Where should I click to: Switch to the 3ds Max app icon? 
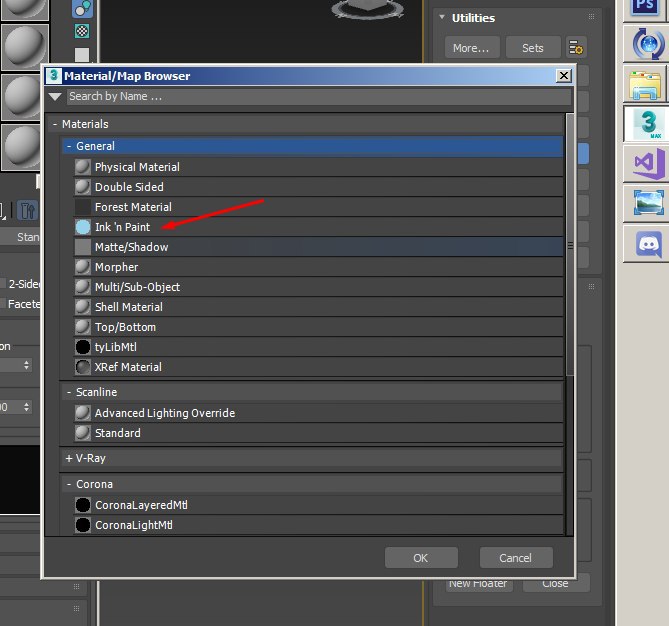646,124
